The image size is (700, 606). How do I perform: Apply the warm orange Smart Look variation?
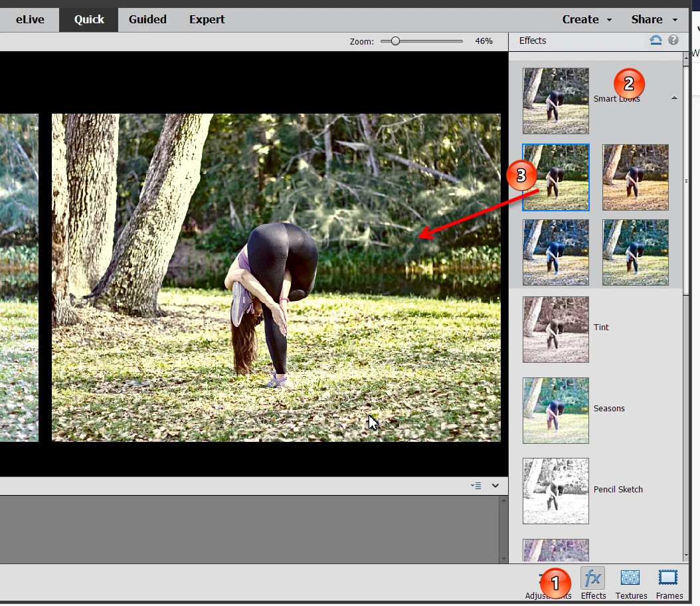pyautogui.click(x=636, y=177)
